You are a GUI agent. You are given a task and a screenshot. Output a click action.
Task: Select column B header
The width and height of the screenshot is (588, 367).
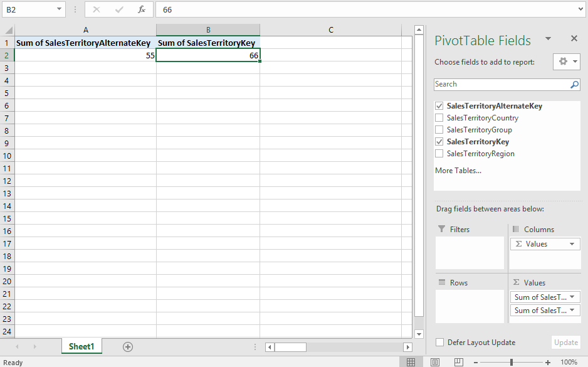[208, 30]
